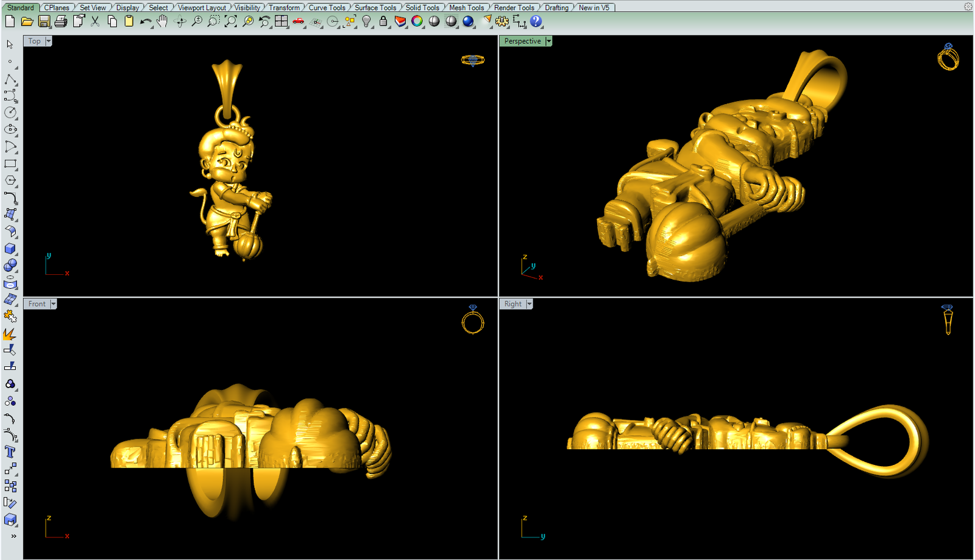This screenshot has width=975, height=560.
Task: Click the Cut scissors icon
Action: pos(95,21)
